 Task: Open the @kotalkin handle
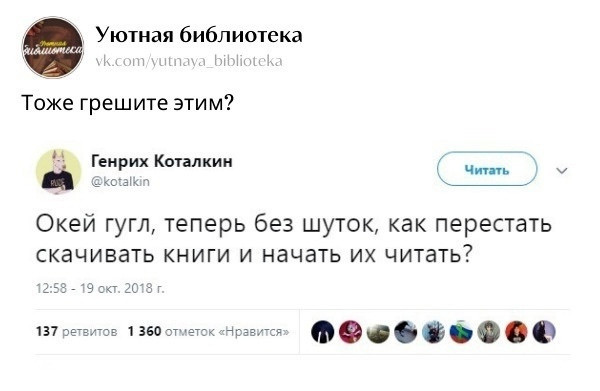pos(121,181)
